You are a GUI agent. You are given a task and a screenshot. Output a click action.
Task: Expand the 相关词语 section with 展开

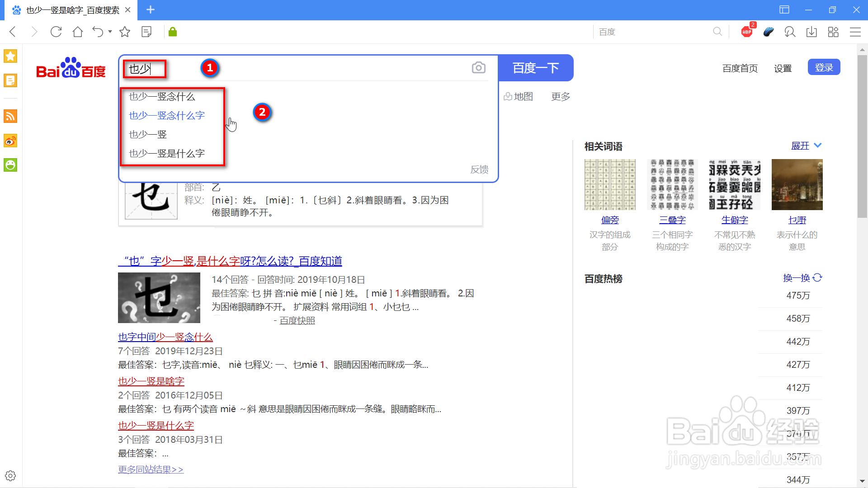click(800, 145)
